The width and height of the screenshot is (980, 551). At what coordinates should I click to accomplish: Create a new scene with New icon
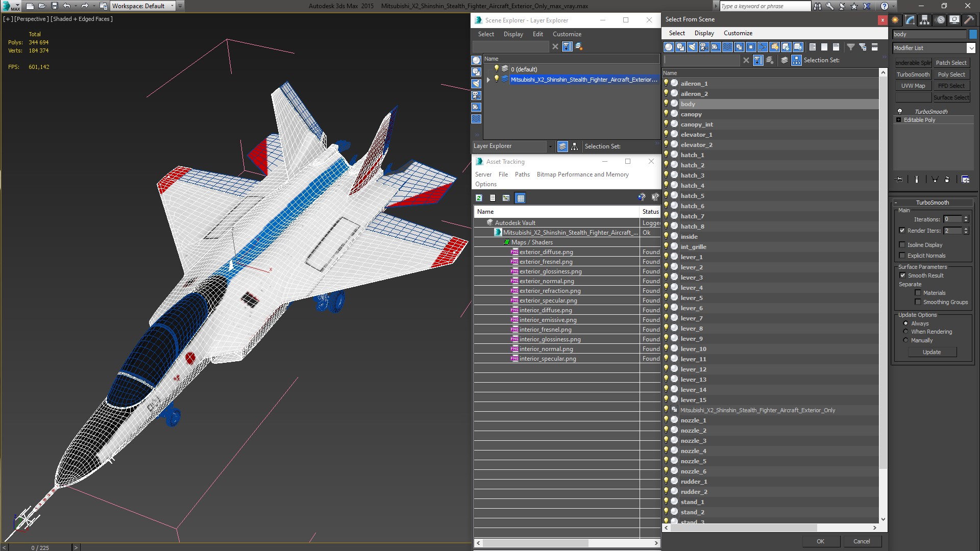click(30, 6)
